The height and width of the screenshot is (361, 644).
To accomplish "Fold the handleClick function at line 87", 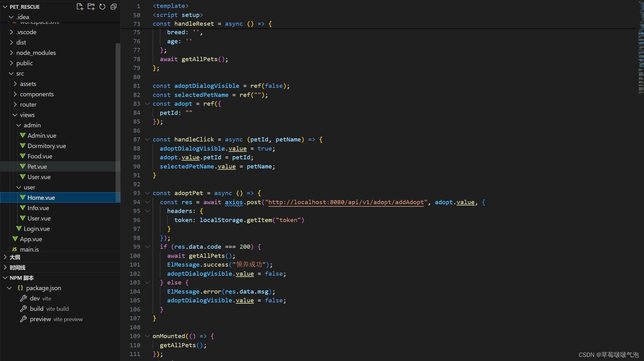I will click(x=147, y=139).
